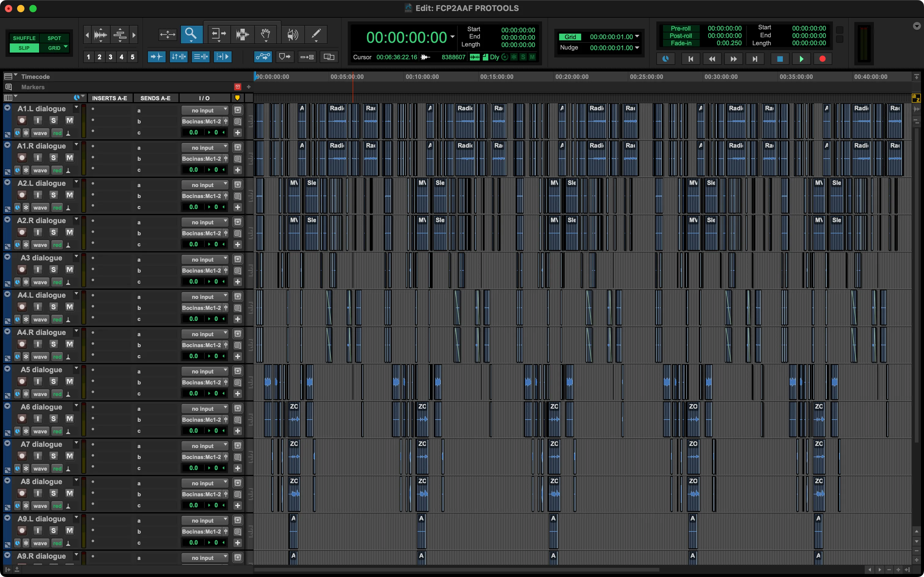Select the Selector tool
Viewport: 924px width, 577px height.
click(x=242, y=35)
